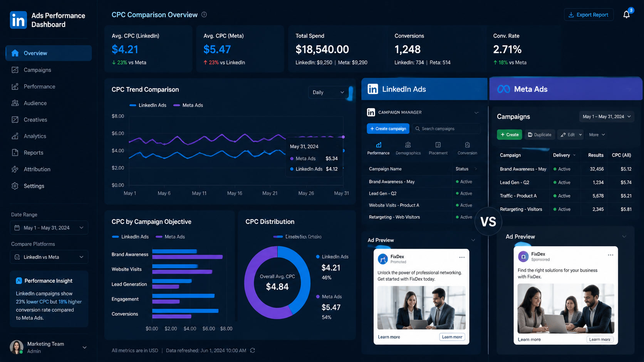Click the green Create button in Meta Campaigns
The height and width of the screenshot is (362, 644).
509,135
